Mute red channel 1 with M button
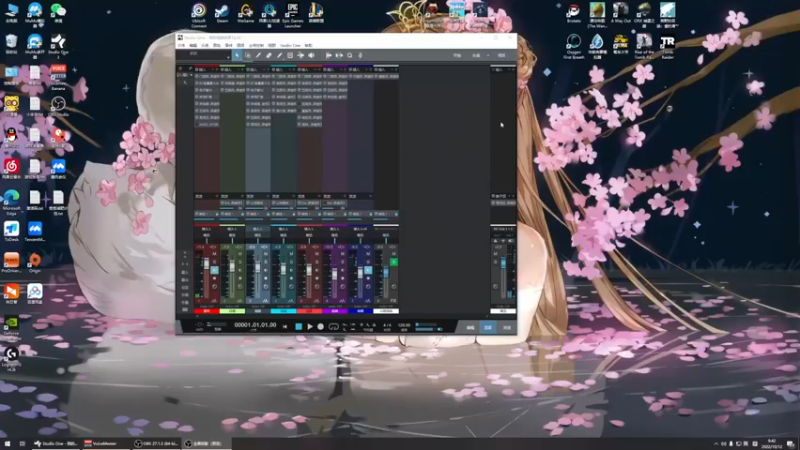 click(215, 254)
